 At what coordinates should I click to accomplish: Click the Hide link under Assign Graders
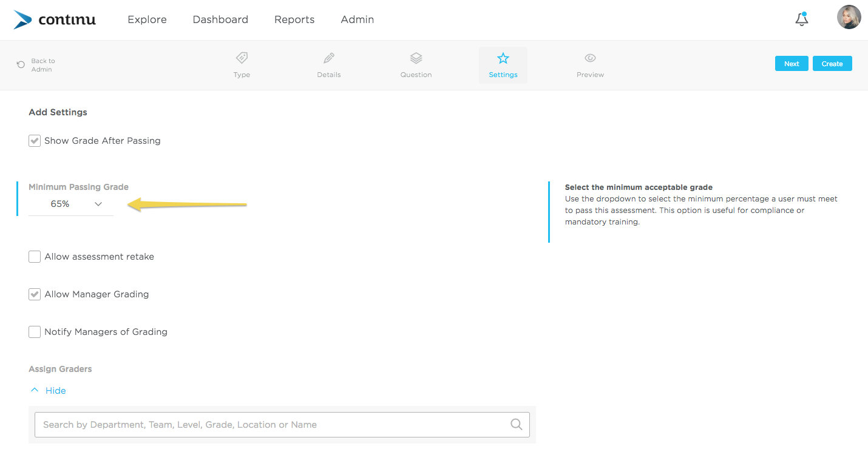56,391
